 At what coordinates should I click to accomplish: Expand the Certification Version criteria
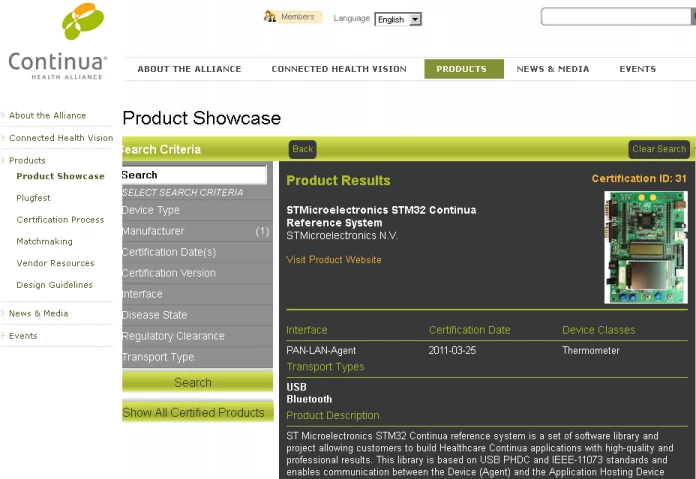click(197, 273)
